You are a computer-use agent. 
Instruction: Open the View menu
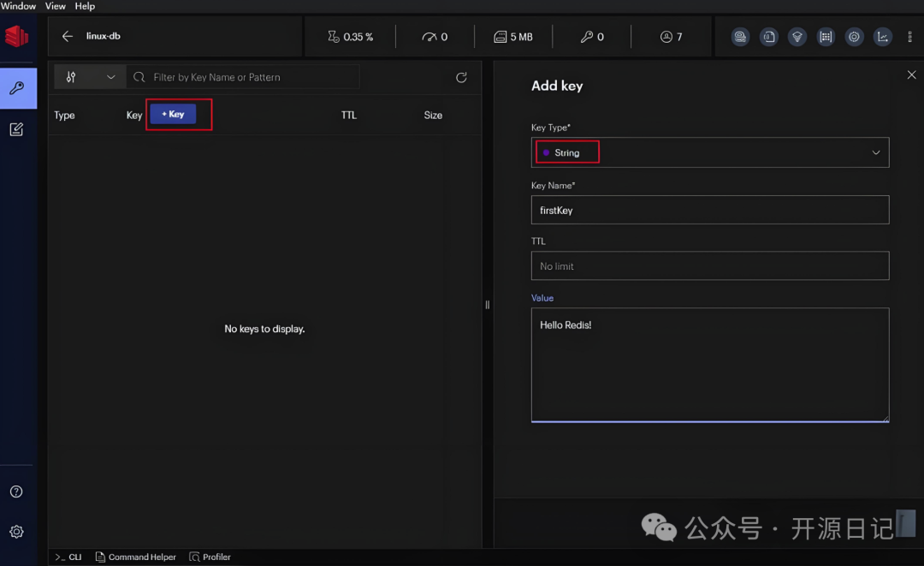(x=55, y=6)
